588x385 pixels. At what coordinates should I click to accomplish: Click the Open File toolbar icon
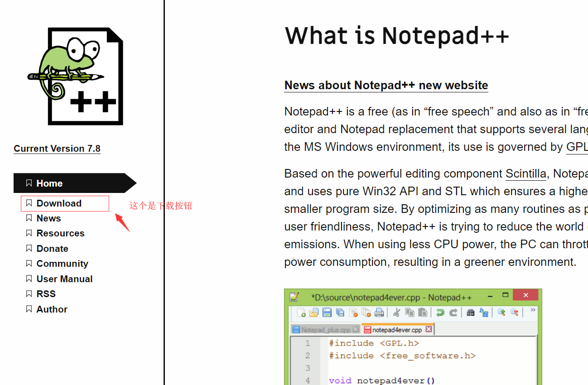click(x=314, y=312)
